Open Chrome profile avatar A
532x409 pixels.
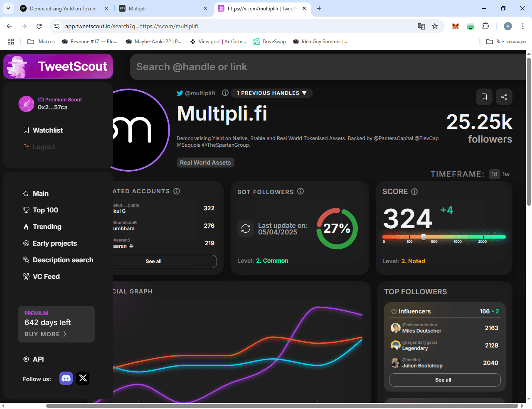508,26
